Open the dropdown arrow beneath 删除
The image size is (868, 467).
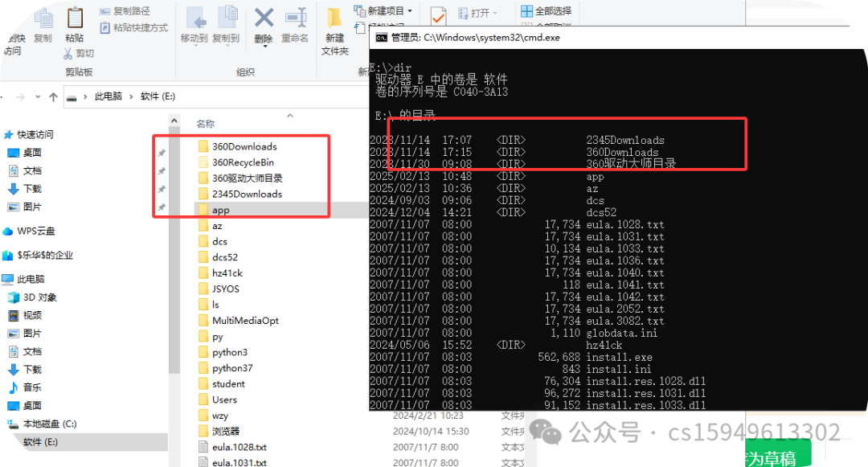[x=264, y=46]
